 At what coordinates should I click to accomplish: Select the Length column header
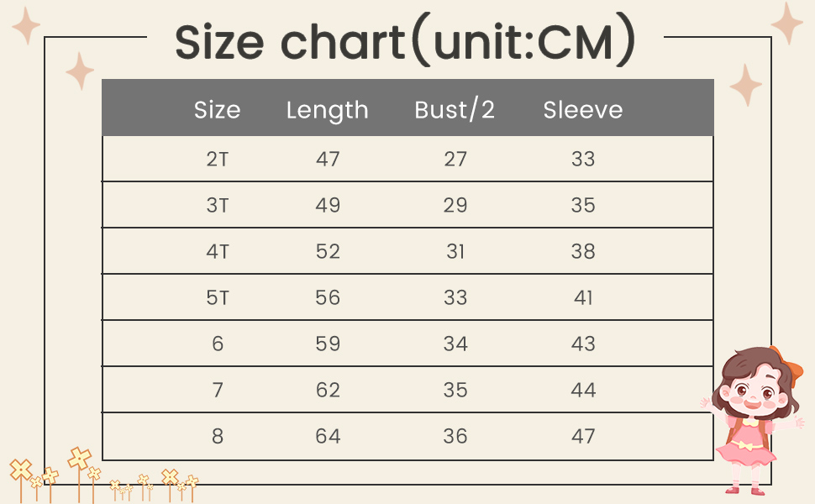(x=328, y=110)
